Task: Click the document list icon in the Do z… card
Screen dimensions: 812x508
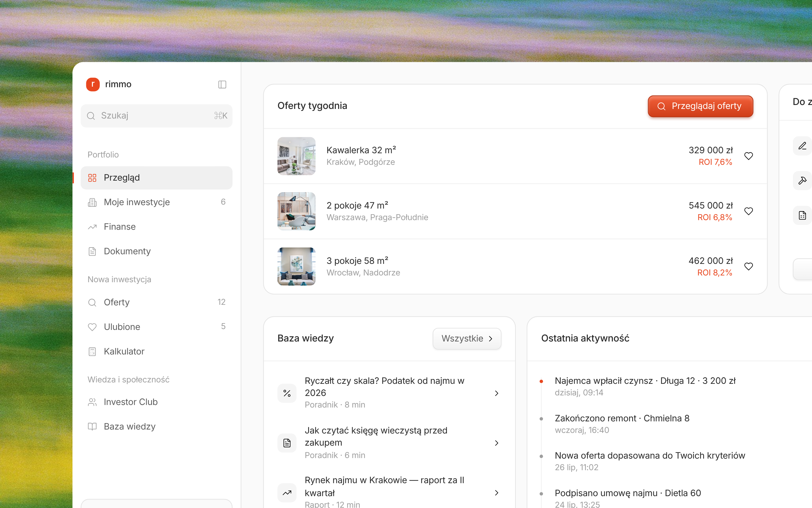Action: [x=802, y=215]
